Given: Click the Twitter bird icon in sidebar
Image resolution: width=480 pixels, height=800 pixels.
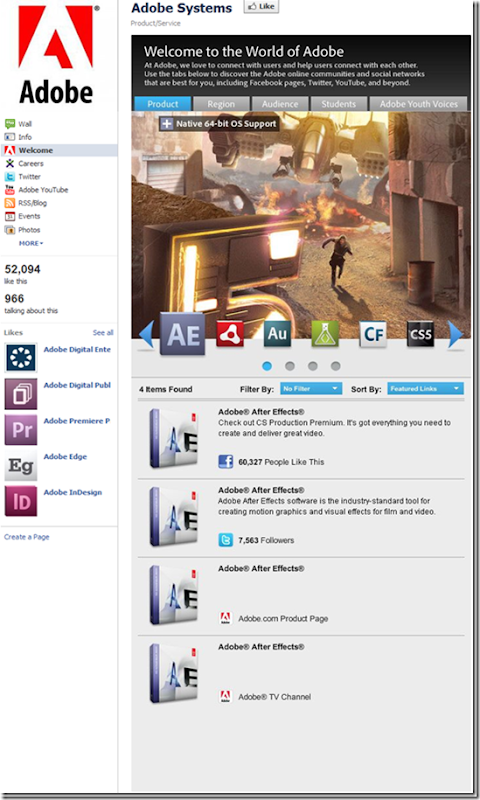Looking at the screenshot, I should tap(10, 177).
